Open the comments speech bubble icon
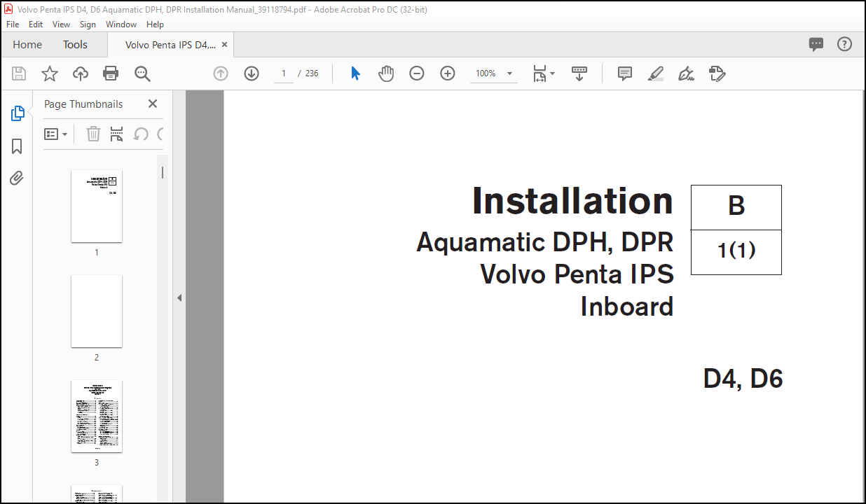Screen dimensions: 866x504 (816, 44)
